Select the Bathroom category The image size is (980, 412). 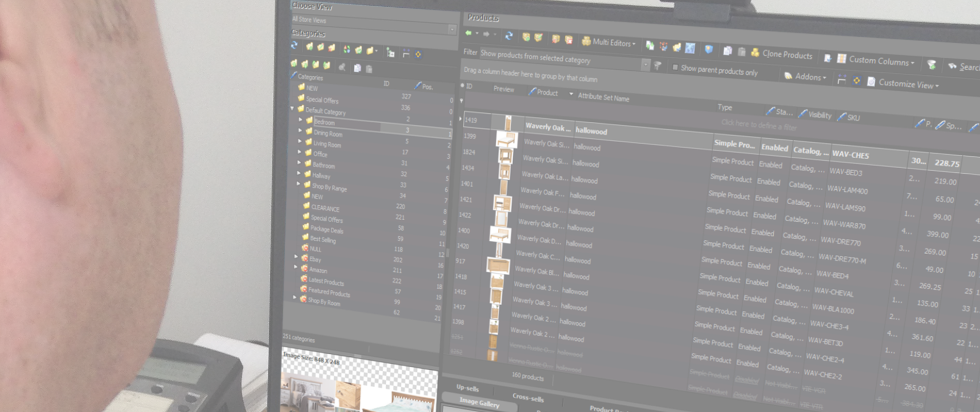tap(323, 166)
